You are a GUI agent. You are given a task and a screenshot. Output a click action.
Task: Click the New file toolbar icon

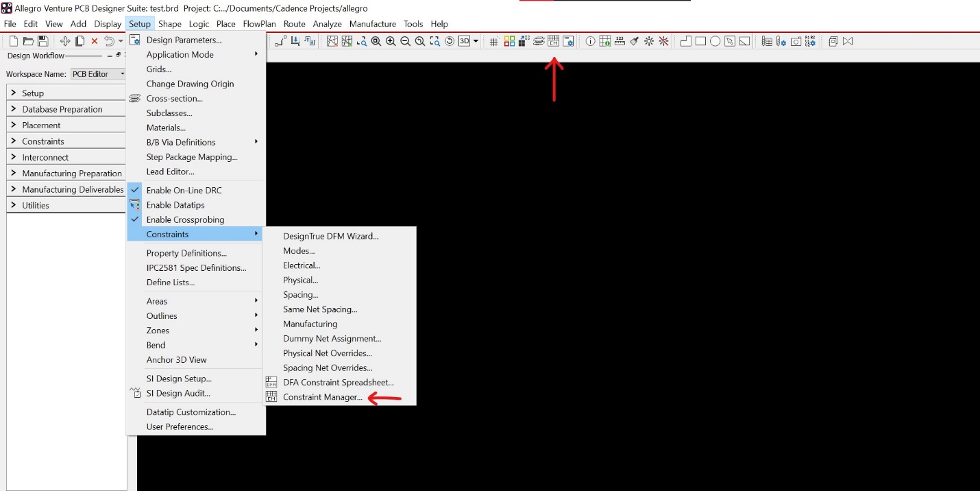pos(14,41)
